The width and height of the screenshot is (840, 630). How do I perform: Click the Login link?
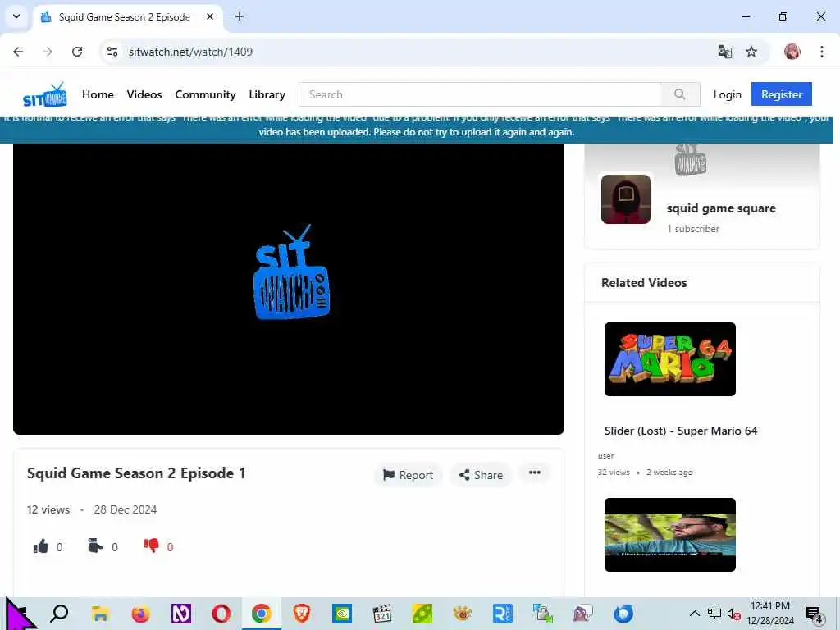click(x=727, y=94)
